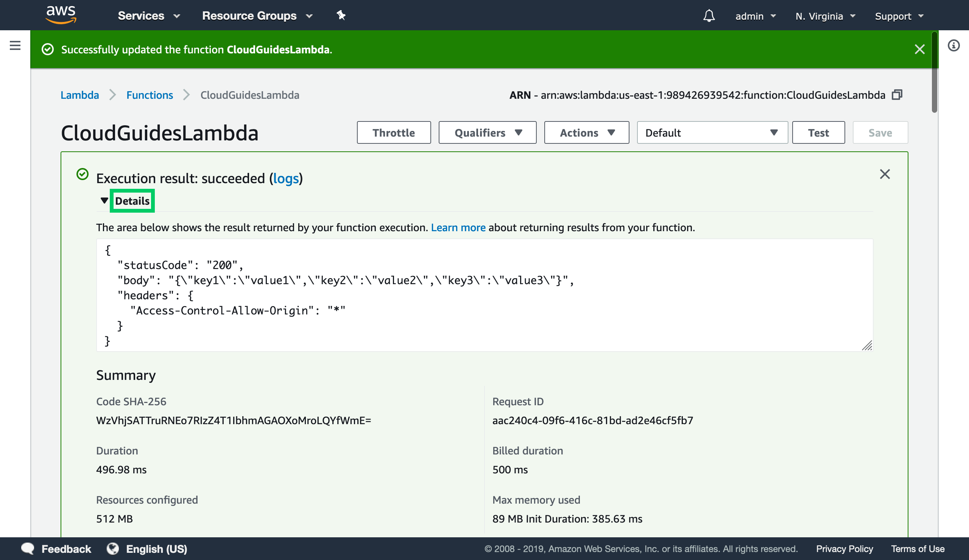This screenshot has height=560, width=969.
Task: Open the Privacy Policy link
Action: [x=844, y=549]
